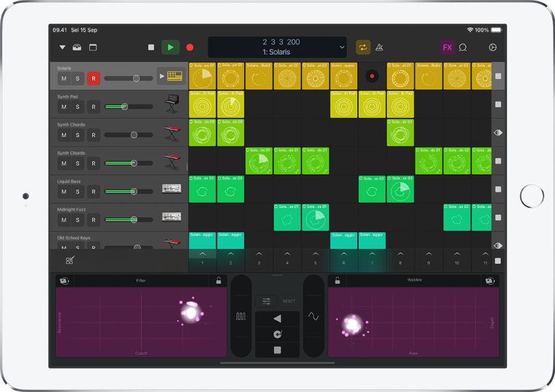Image resolution: width=555 pixels, height=392 pixels.
Task: Lock the Wobble XY pad
Action: pyautogui.click(x=337, y=281)
